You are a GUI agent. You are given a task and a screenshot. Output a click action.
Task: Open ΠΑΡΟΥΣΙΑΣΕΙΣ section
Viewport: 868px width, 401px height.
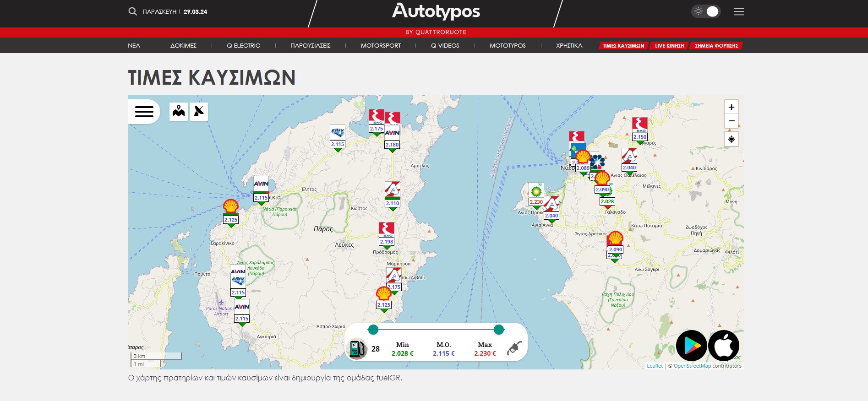pos(311,45)
